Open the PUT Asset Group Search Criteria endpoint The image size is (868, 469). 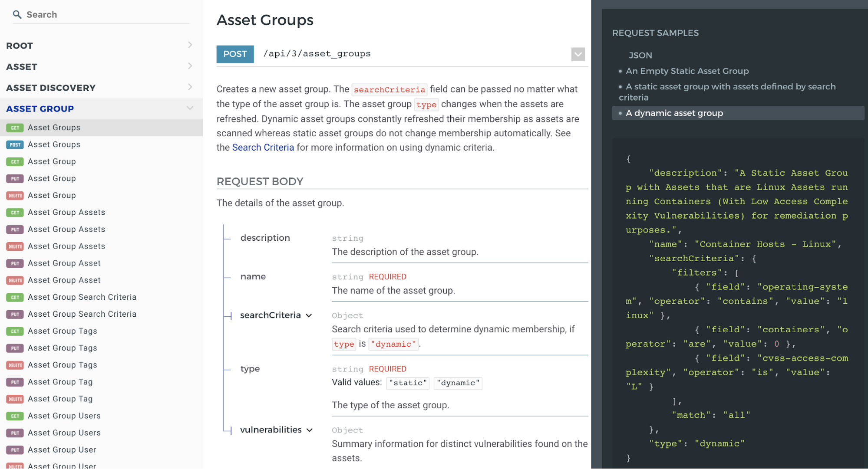82,314
